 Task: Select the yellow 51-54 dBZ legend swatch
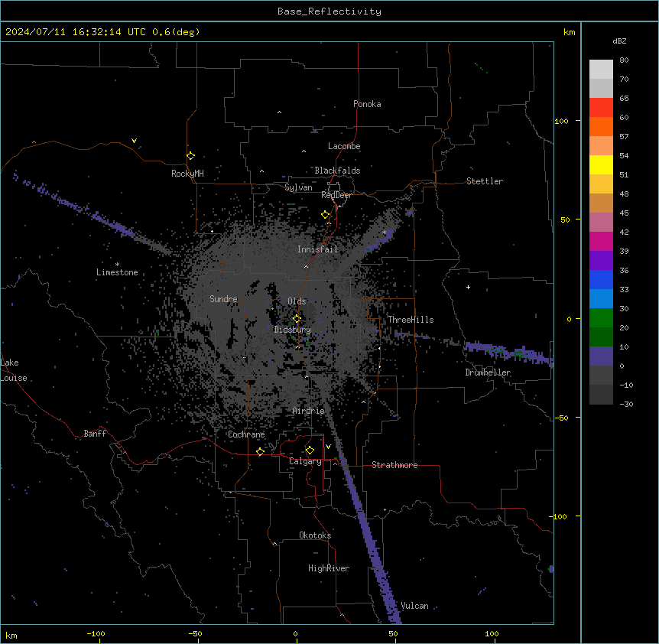coord(601,164)
